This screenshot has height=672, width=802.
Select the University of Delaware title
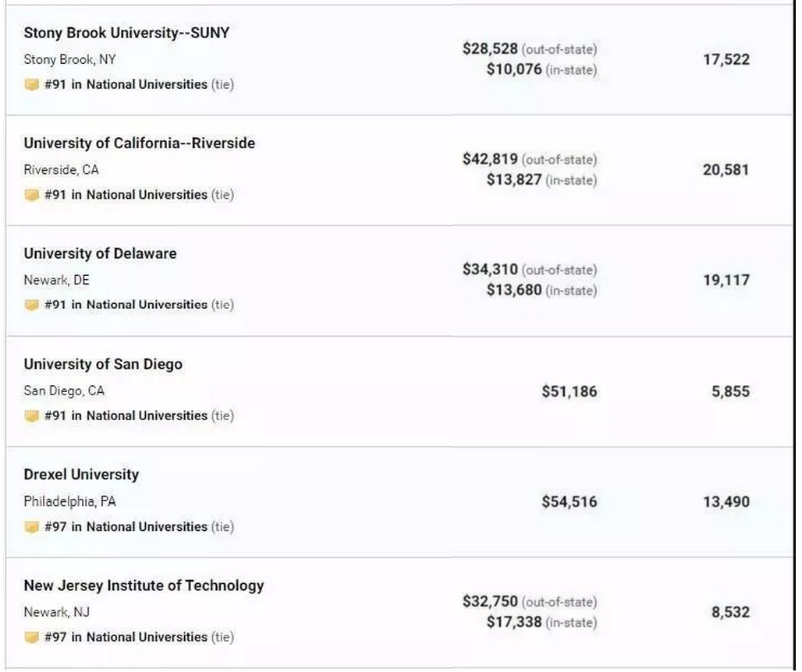(x=100, y=254)
